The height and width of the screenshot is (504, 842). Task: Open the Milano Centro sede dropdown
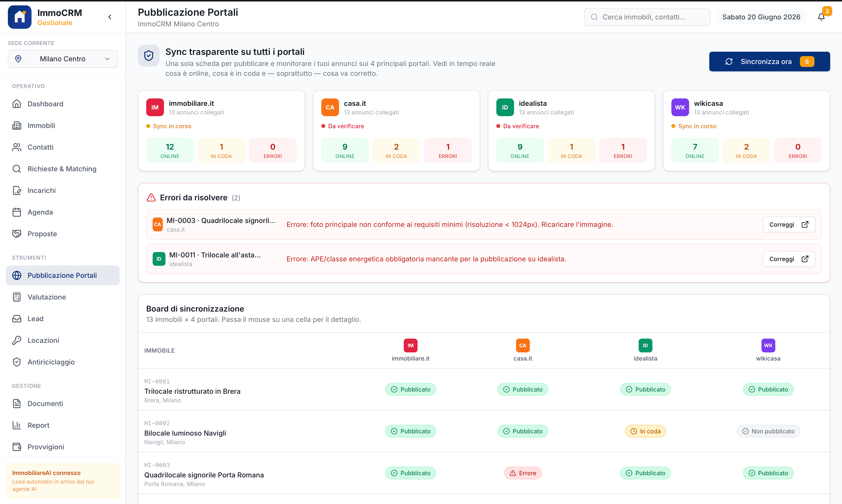(63, 59)
